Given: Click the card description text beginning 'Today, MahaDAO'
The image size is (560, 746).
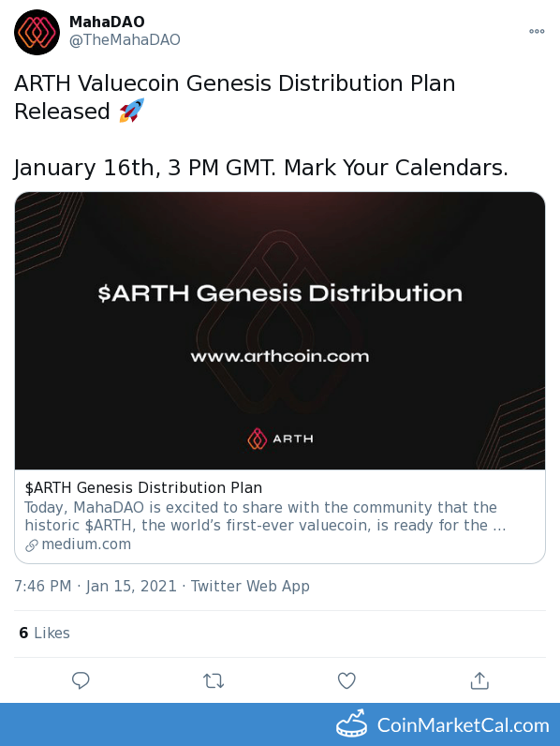Looking at the screenshot, I should (265, 516).
